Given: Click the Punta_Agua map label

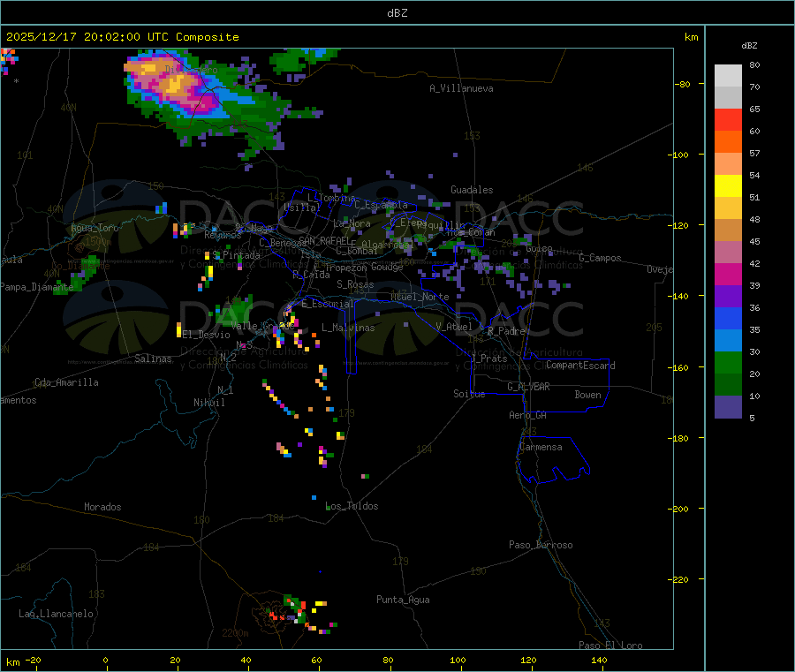Looking at the screenshot, I should (x=403, y=600).
